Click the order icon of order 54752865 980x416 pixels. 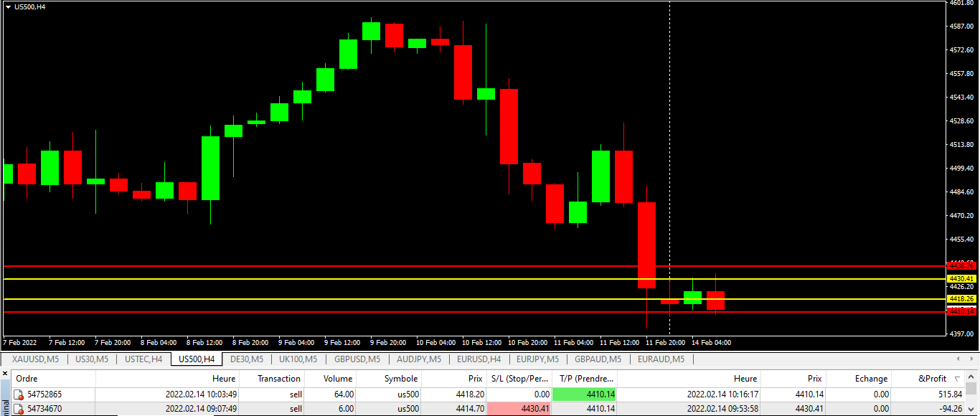coord(20,394)
